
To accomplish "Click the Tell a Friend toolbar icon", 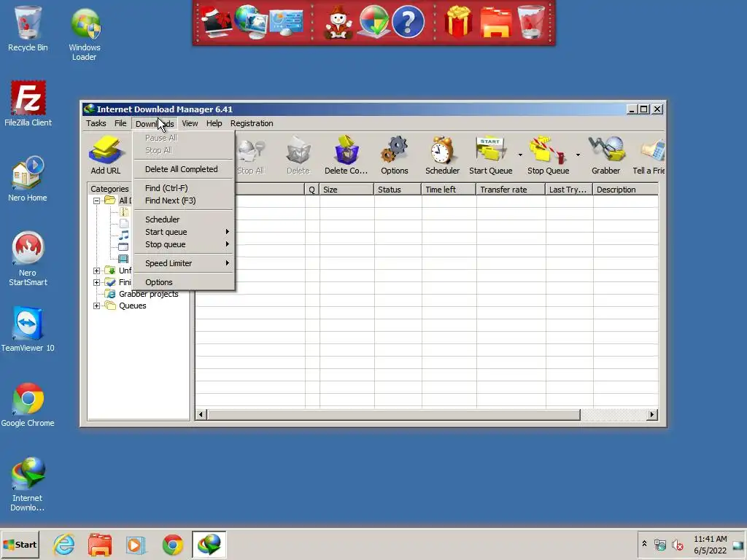I will (649, 155).
